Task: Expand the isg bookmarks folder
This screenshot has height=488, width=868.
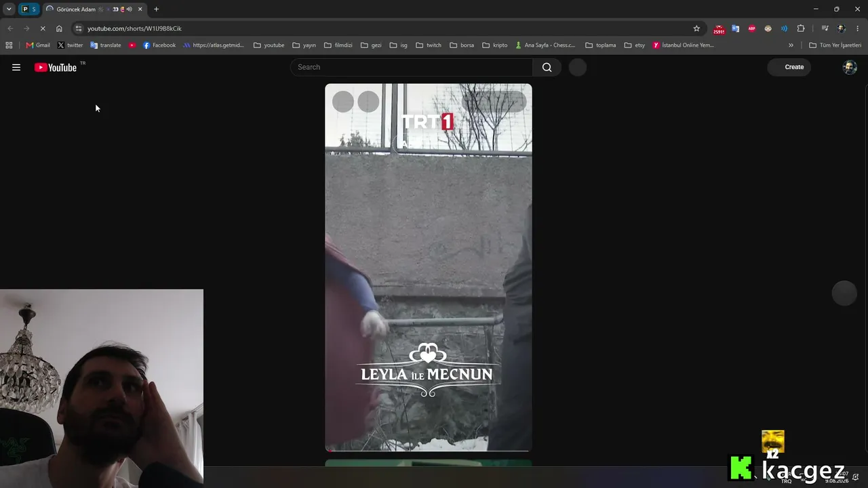Action: 399,45
